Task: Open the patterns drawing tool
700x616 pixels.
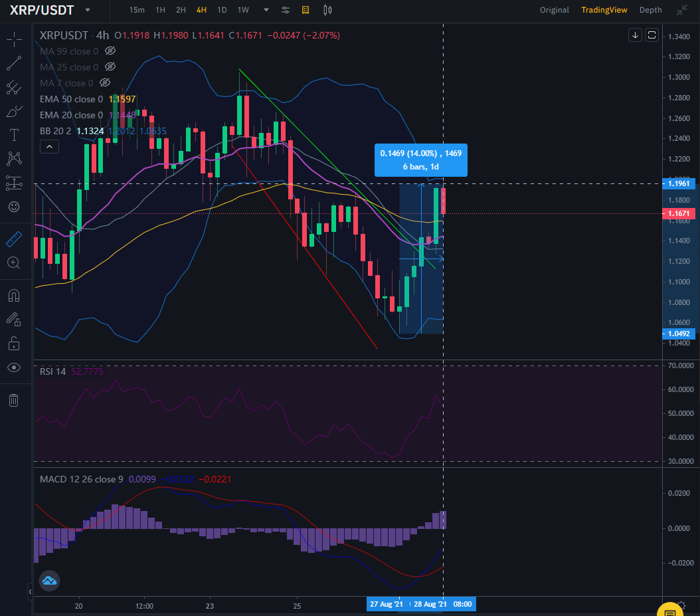Action: click(x=14, y=159)
